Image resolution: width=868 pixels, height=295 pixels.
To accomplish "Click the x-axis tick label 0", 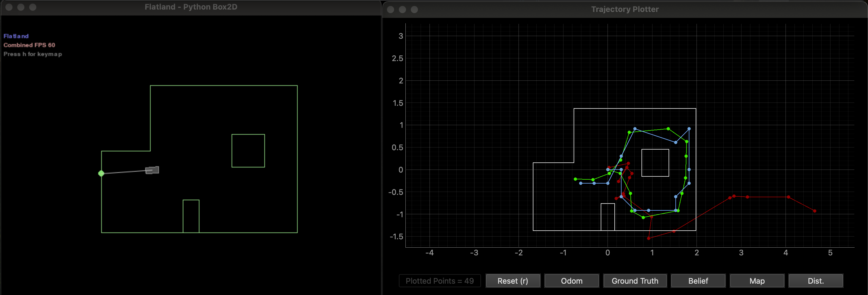I will (x=608, y=253).
